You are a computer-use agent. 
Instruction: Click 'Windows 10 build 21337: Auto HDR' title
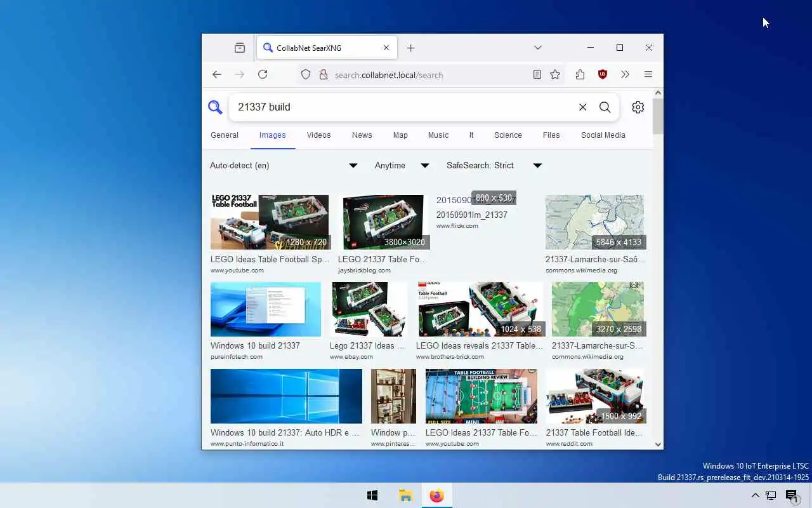coord(285,433)
